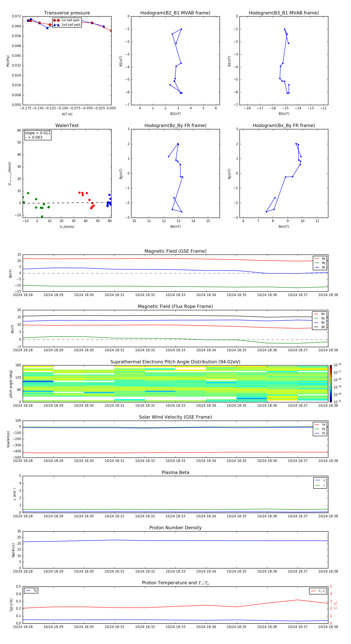
Task: Click the 'Hodogram(B2_B1 MVAB frame)' title
Action: coord(175,13)
